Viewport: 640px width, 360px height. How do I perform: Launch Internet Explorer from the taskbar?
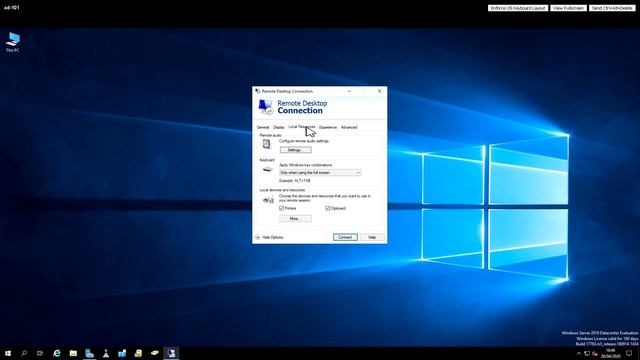57,353
